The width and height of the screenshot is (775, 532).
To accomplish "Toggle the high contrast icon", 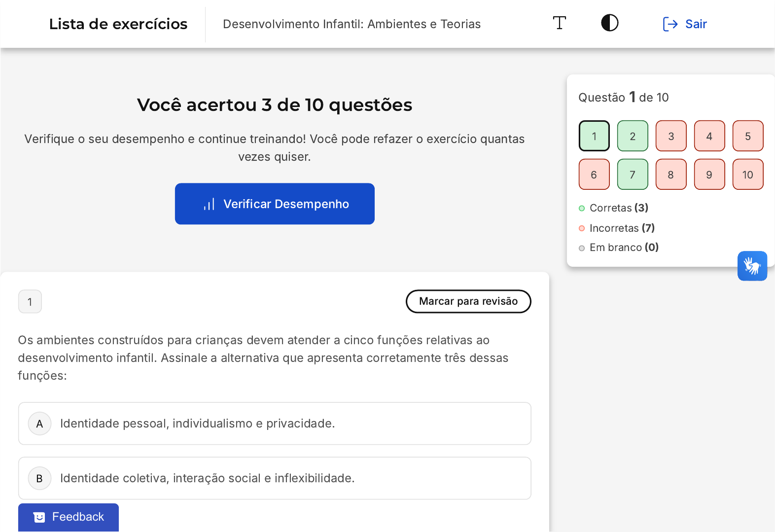I will click(x=609, y=23).
